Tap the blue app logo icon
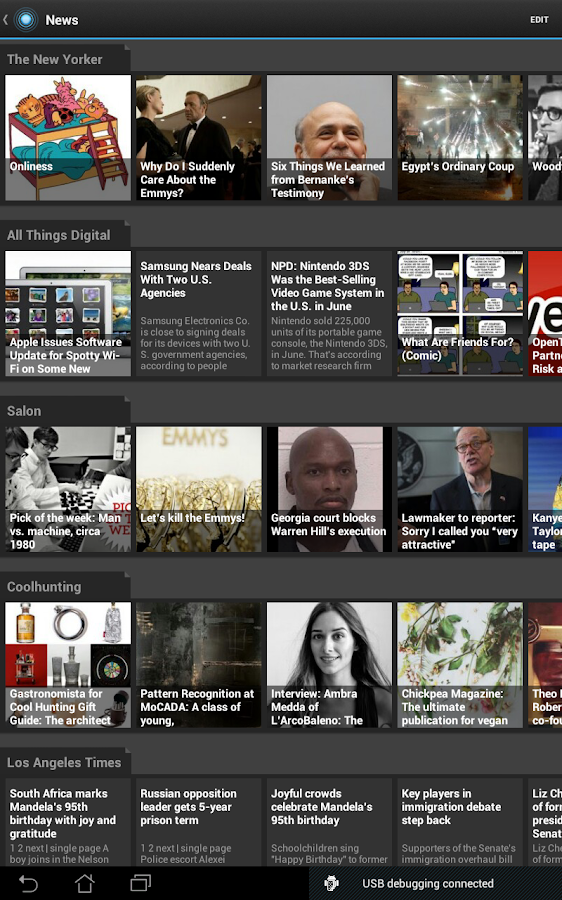This screenshot has height=900, width=562. click(26, 20)
